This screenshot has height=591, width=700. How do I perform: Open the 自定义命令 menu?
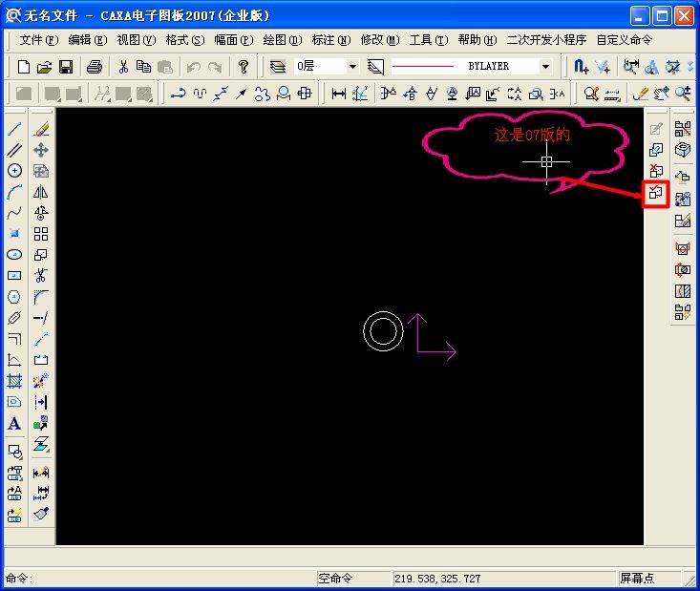click(x=625, y=40)
